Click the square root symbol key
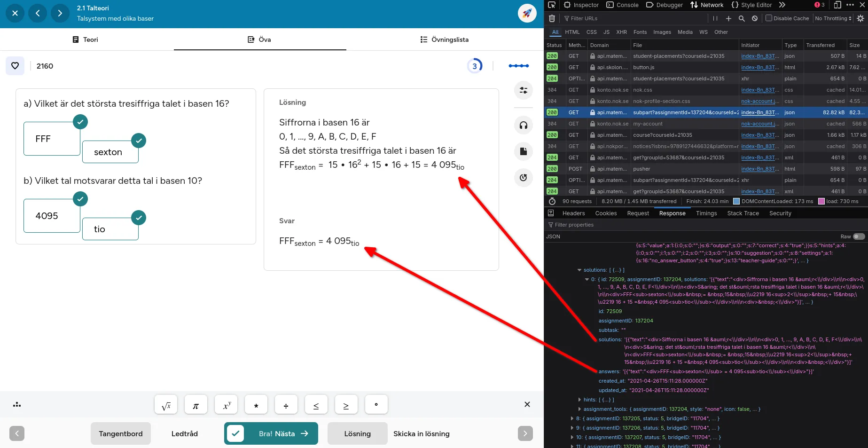This screenshot has height=448, width=868. [166, 405]
